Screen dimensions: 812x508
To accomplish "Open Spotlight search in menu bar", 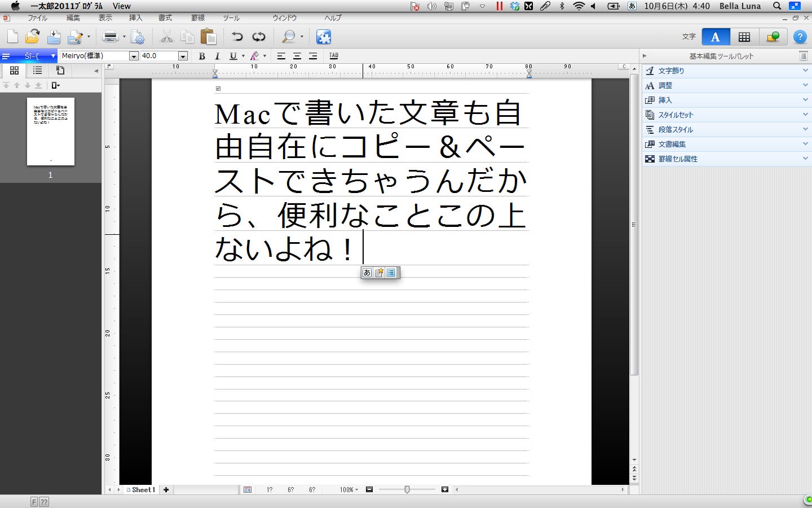I will click(776, 6).
